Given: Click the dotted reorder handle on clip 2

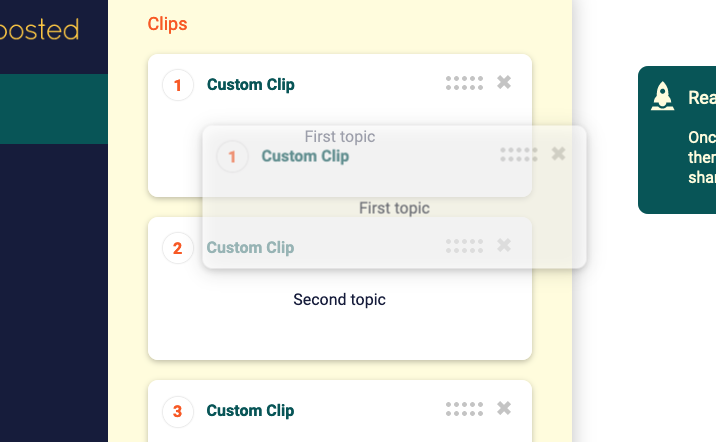Looking at the screenshot, I should 464,246.
